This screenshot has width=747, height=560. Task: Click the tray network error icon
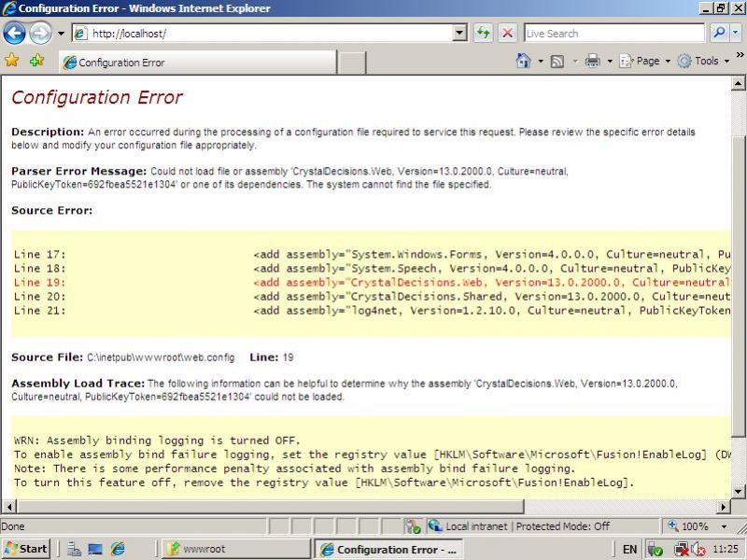tap(682, 549)
